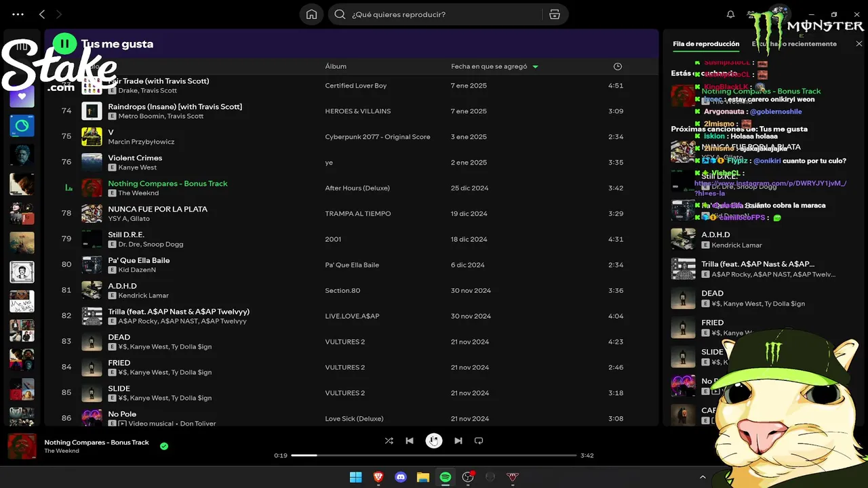This screenshot has height=488, width=868.
Task: Click cover art of track V
Action: pos(92,137)
